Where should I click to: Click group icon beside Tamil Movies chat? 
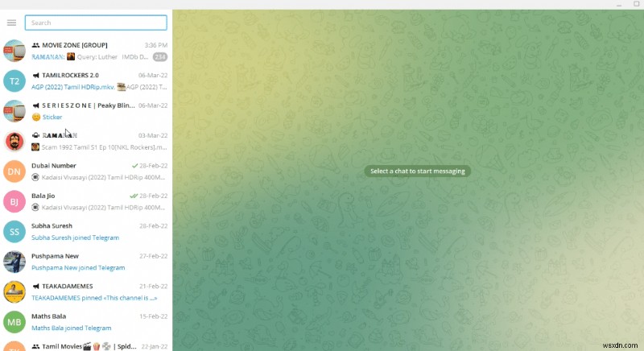pos(35,346)
